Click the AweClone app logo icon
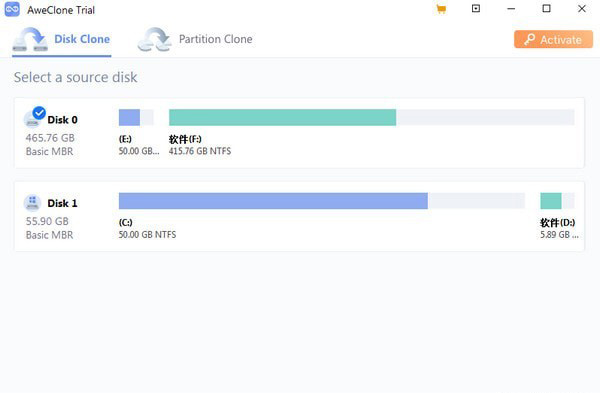This screenshot has height=393, width=600. [12, 9]
